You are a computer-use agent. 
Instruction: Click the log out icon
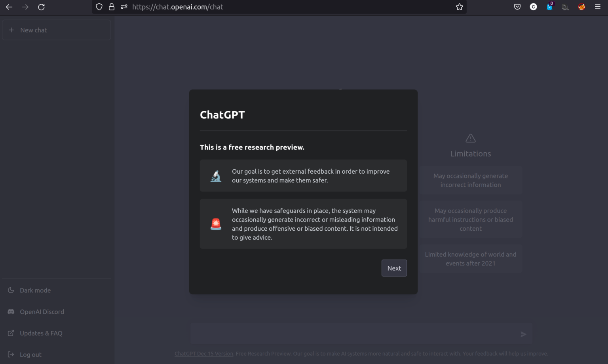(x=11, y=354)
